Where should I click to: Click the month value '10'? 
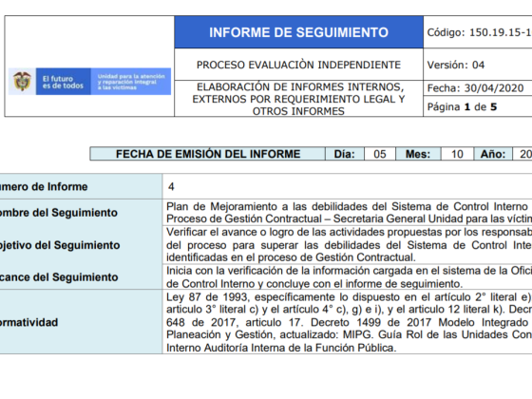(457, 154)
